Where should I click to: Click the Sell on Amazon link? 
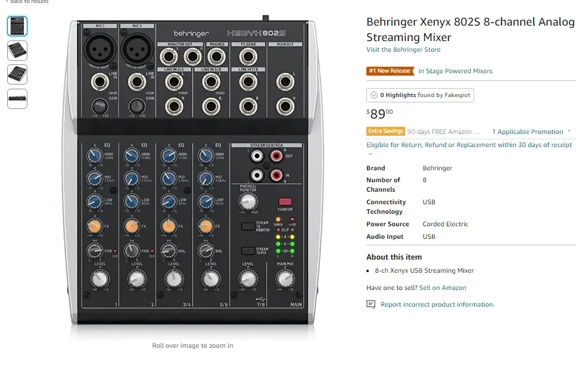coord(443,288)
